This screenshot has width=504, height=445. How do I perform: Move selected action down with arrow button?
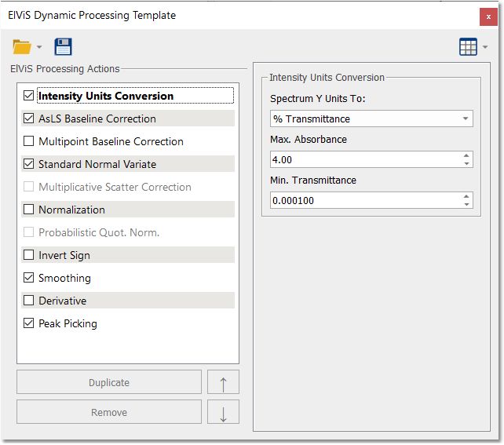[224, 413]
